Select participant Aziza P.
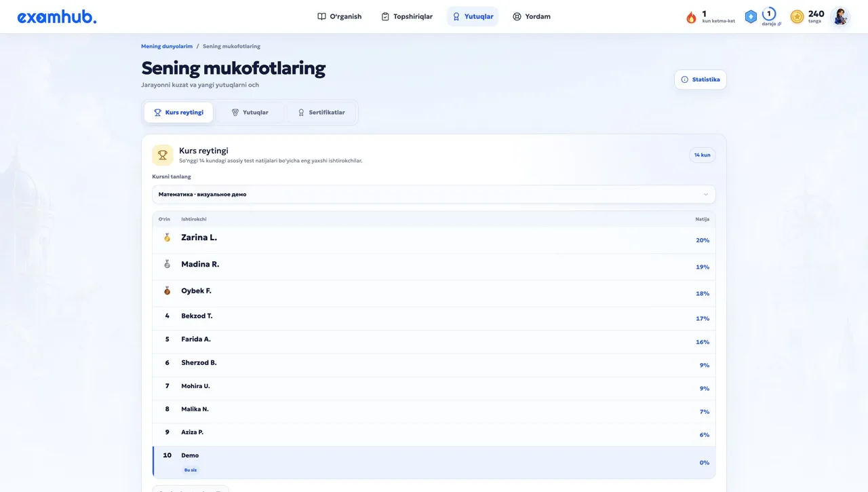The image size is (868, 492). coord(192,432)
